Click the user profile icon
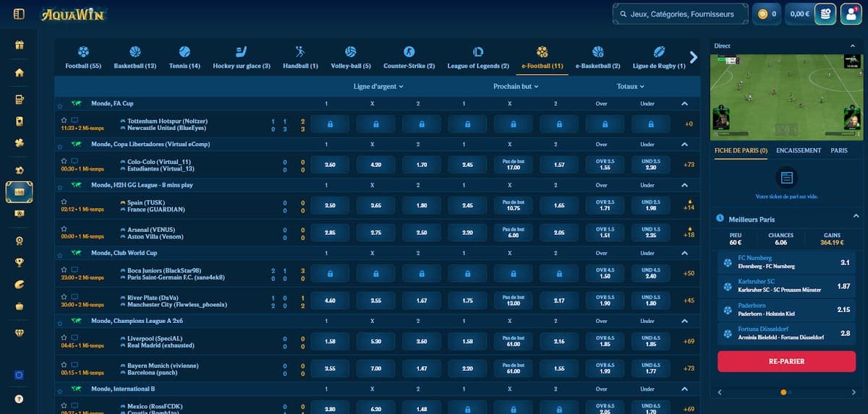Screen dimensions: 868x414 (851, 14)
